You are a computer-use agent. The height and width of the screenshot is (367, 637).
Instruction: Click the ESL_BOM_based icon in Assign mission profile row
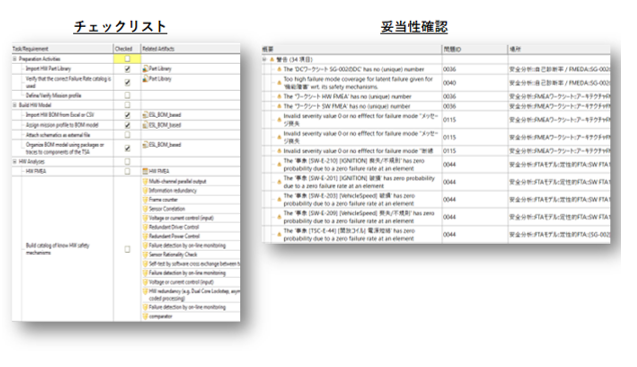click(x=145, y=125)
